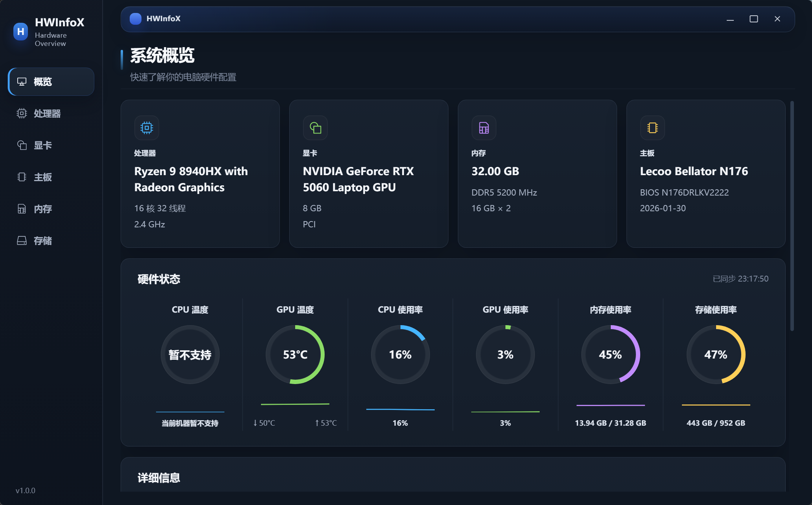Viewport: 812px width, 505px height.
Task: Click the purple memory icon in 内存 card
Action: coord(484,128)
